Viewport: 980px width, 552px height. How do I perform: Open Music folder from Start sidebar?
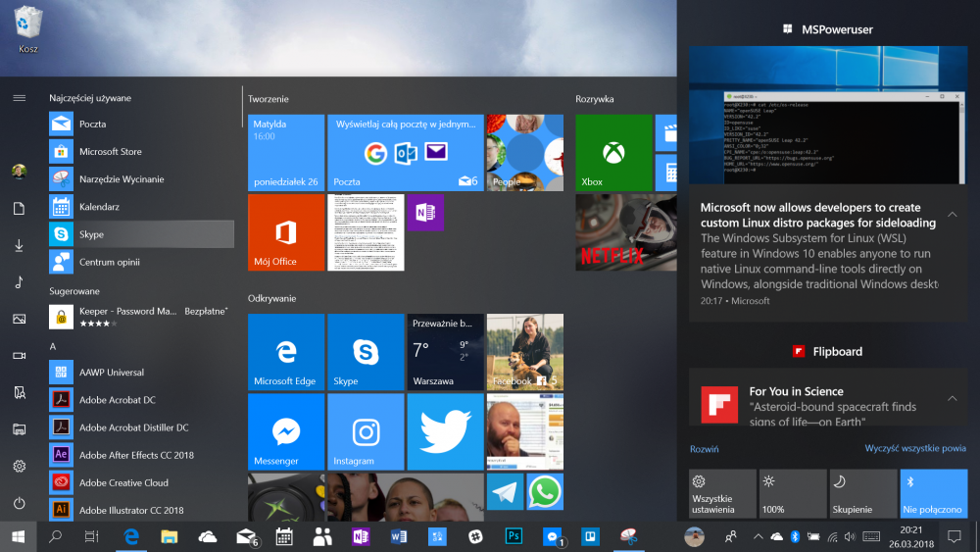pos(20,282)
